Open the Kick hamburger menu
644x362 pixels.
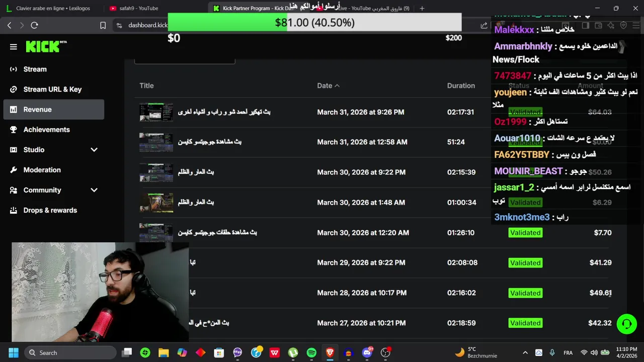coord(14,47)
